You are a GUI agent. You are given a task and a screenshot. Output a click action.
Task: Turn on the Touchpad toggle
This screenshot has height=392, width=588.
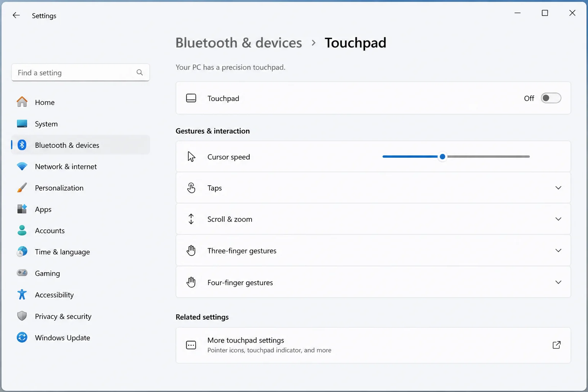551,98
